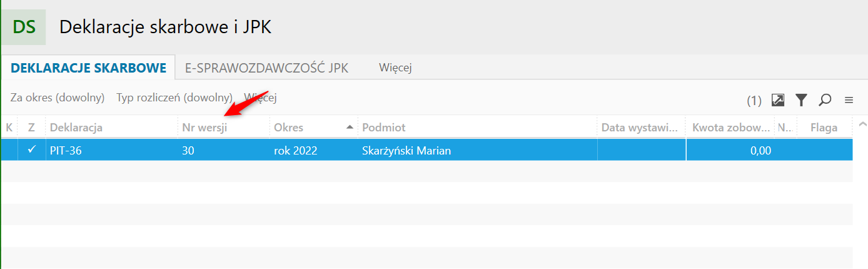This screenshot has width=868, height=269.
Task: Open the hamburger list menu icon
Action: 849,99
